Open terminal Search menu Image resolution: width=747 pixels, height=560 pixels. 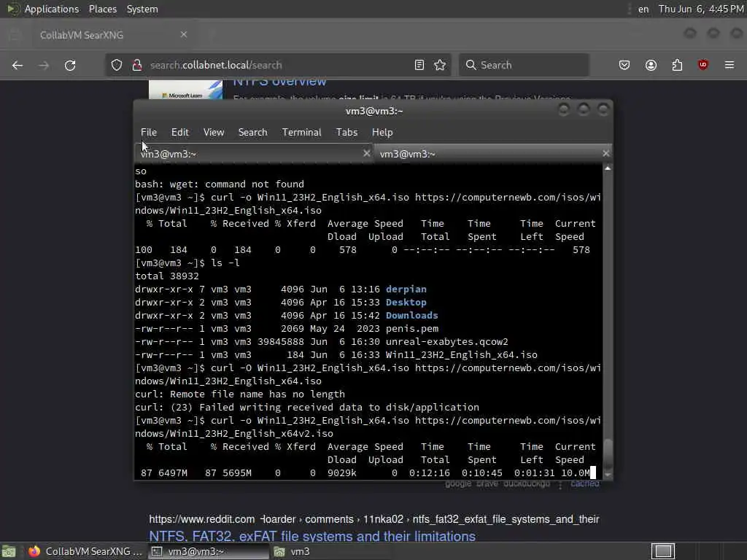coord(252,133)
